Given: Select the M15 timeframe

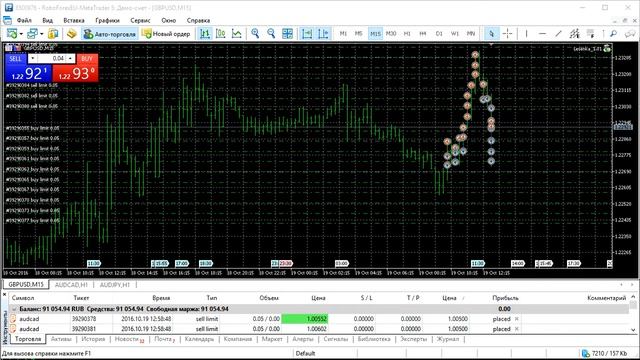Looking at the screenshot, I should tap(375, 33).
